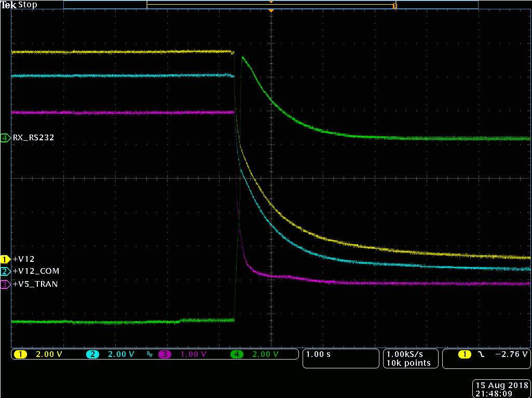Click the -2.76 V trigger level readout
532x398 pixels.
point(511,354)
